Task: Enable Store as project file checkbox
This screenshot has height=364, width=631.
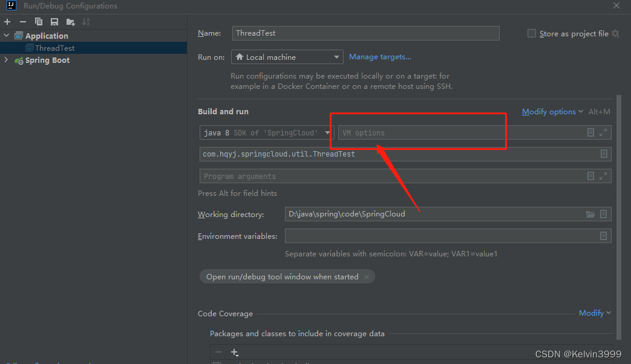Action: click(x=532, y=33)
